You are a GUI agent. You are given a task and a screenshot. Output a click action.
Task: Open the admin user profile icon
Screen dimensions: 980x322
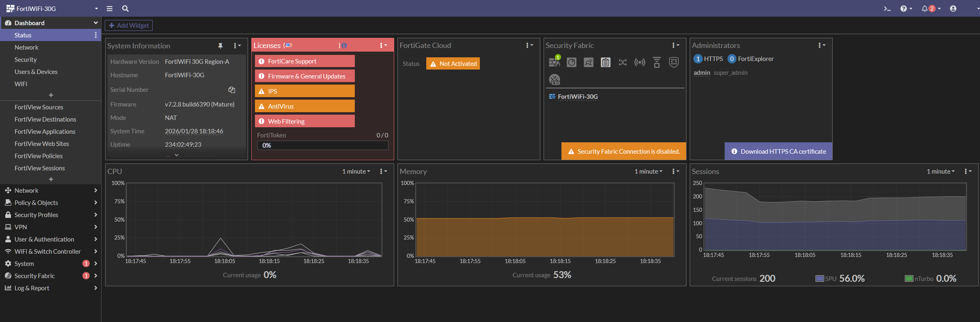(953, 9)
